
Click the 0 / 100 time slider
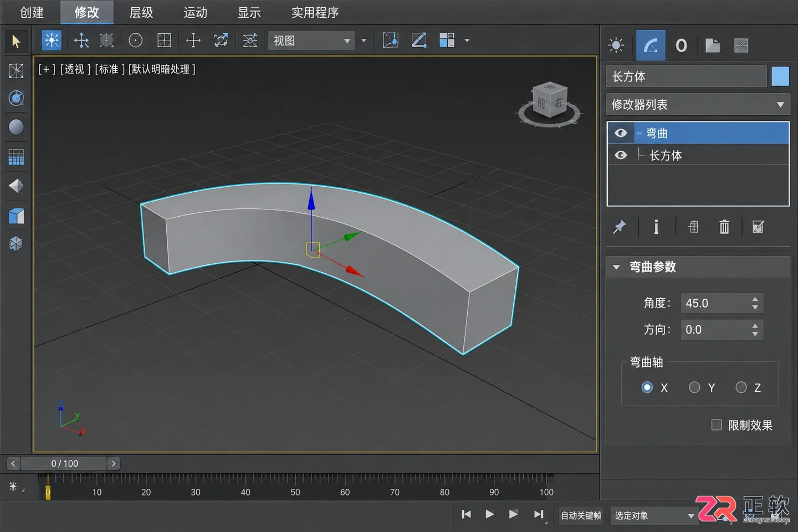(x=64, y=463)
